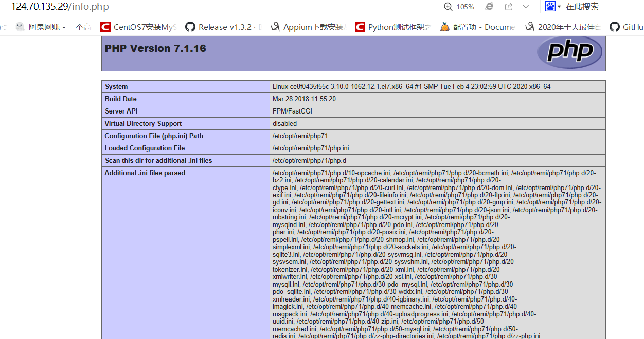Open the GitHu bookmark at far right
The width and height of the screenshot is (644, 339).
(x=627, y=27)
